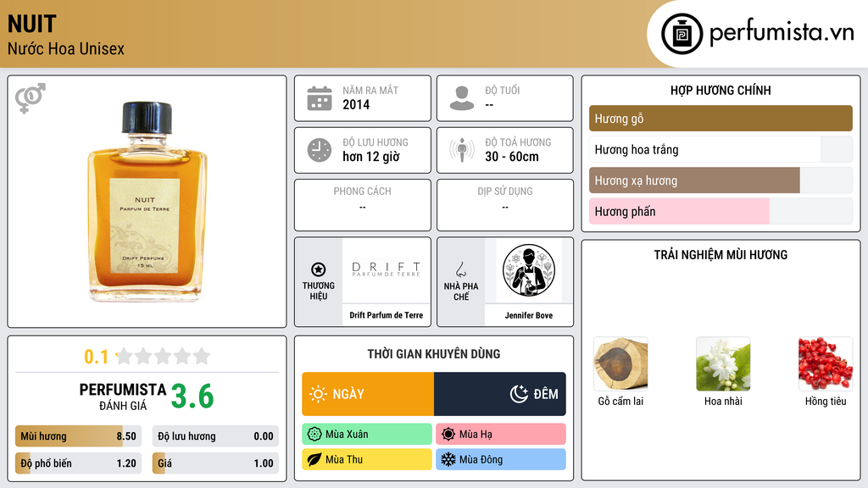Click the sun icon in Ngày
Image resolution: width=868 pixels, height=488 pixels.
pos(319,394)
